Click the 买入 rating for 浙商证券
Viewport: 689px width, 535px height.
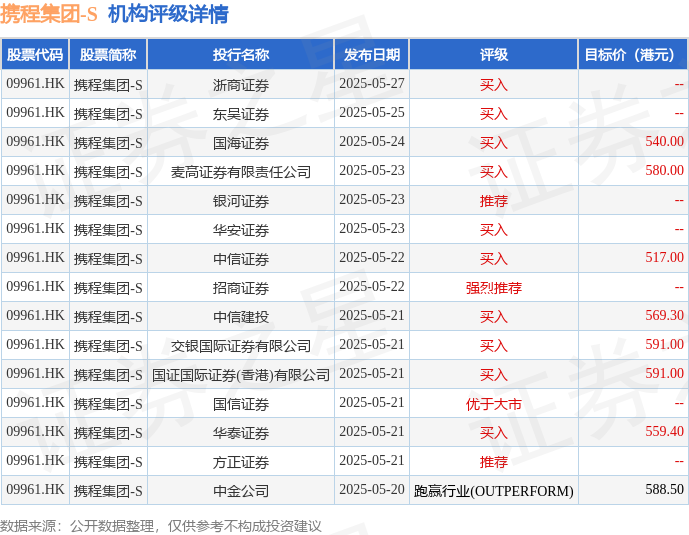(494, 85)
